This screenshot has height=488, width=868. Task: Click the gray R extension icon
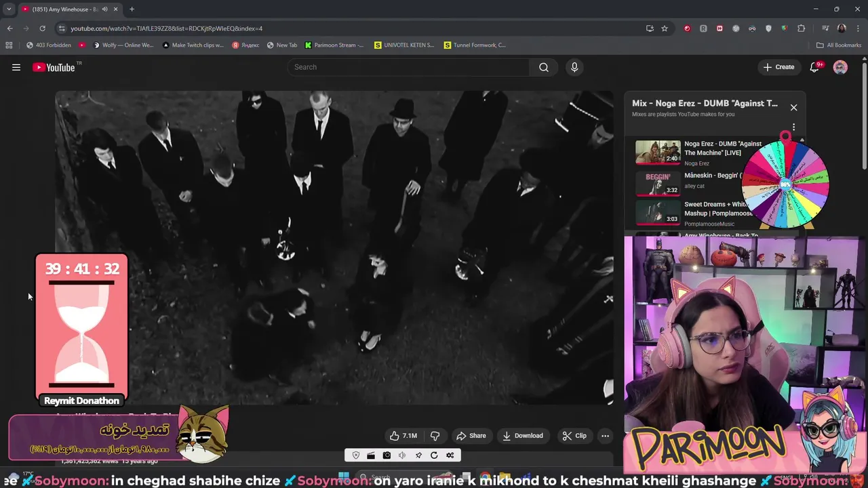click(703, 28)
